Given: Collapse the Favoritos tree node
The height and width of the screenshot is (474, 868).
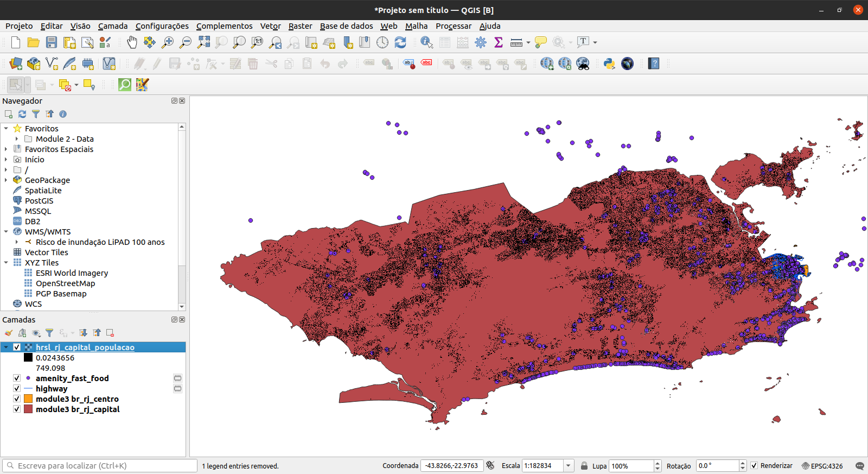Looking at the screenshot, I should click(6, 129).
